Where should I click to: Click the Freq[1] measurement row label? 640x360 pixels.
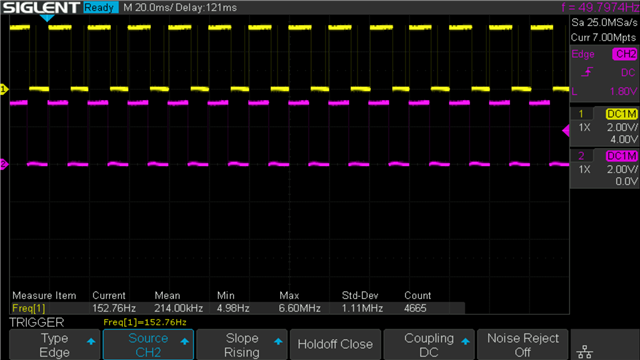click(x=29, y=308)
